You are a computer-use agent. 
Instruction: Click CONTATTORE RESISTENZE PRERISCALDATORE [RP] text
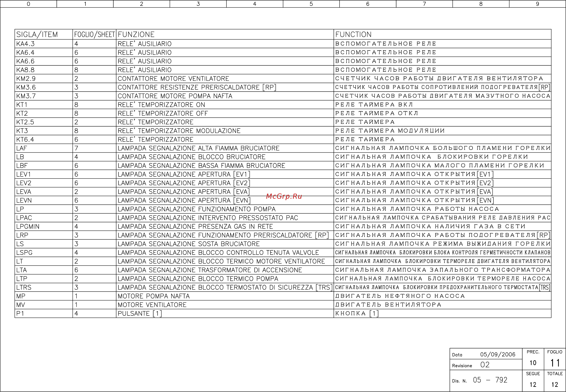(197, 87)
